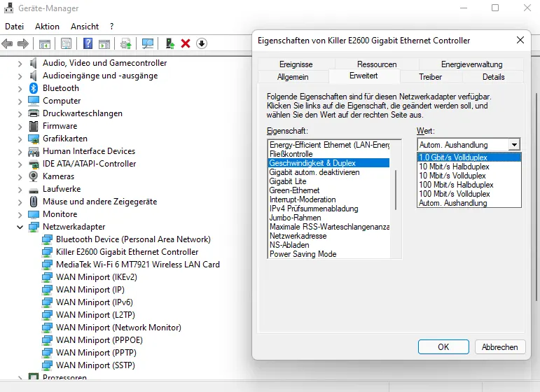Click the Audio, Video und Gamecontroller speaker icon
This screenshot has width=540, height=392.
[34, 63]
